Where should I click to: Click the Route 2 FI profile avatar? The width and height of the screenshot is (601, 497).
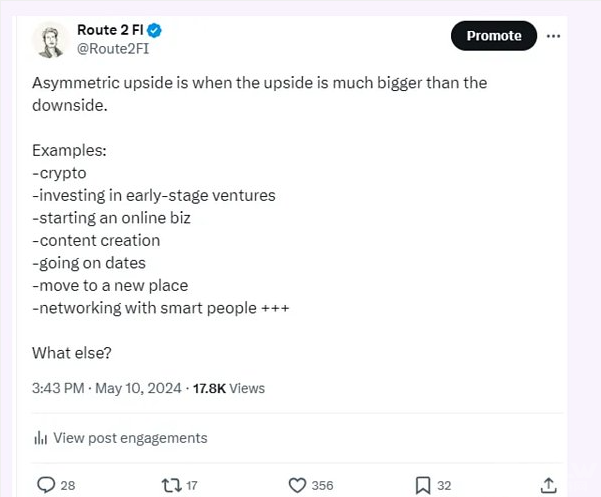[50, 39]
